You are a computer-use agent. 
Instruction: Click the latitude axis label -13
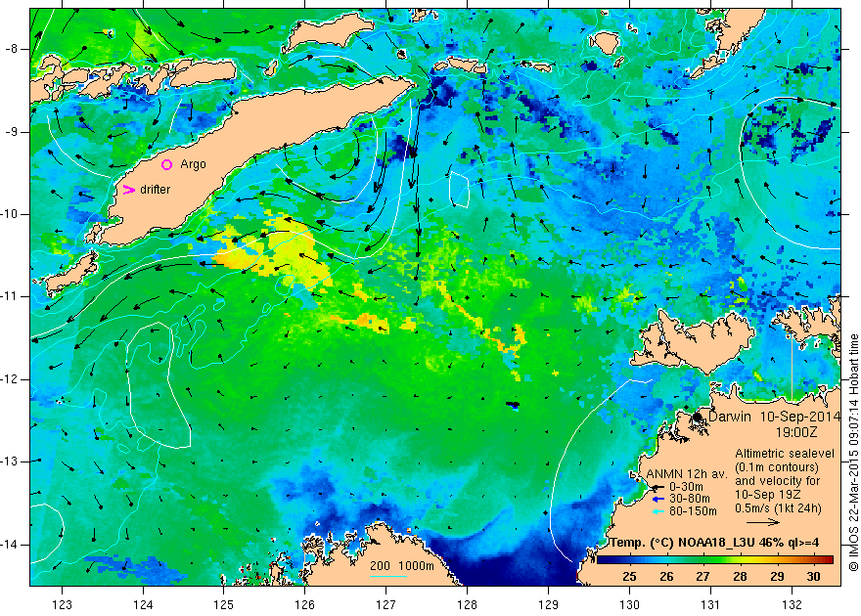(10, 462)
